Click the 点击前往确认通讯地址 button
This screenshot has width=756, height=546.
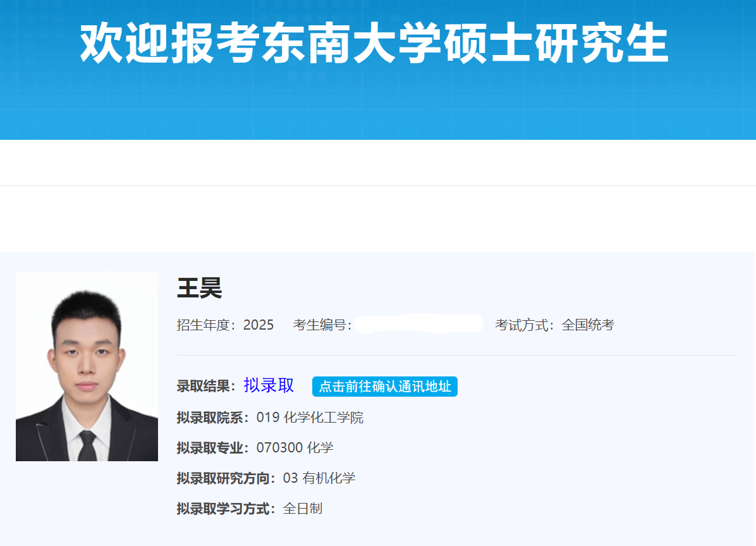(x=384, y=387)
